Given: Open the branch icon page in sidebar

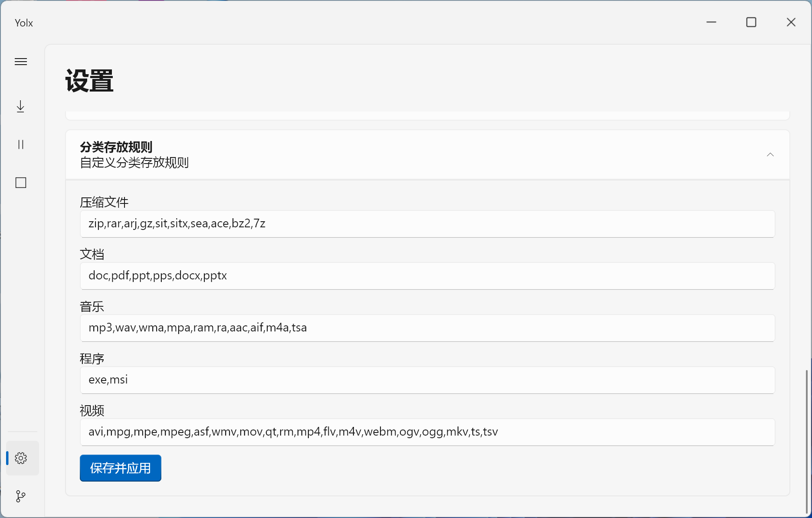Looking at the screenshot, I should pyautogui.click(x=21, y=496).
